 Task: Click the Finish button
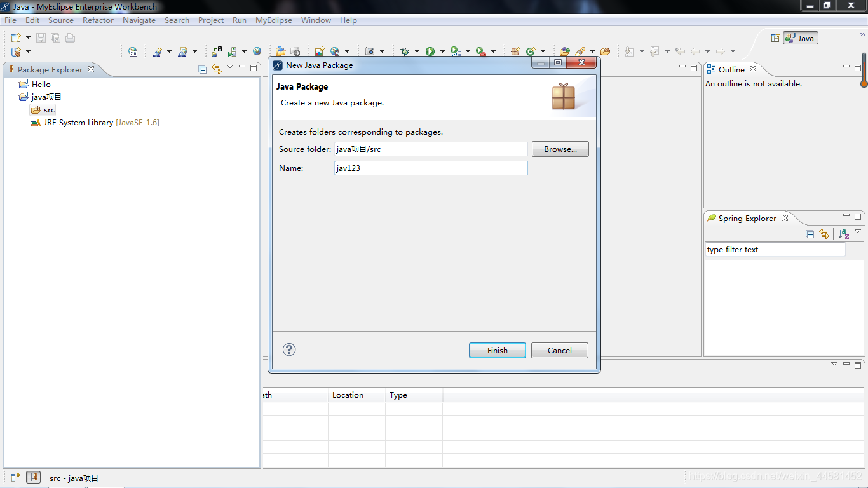pos(498,350)
